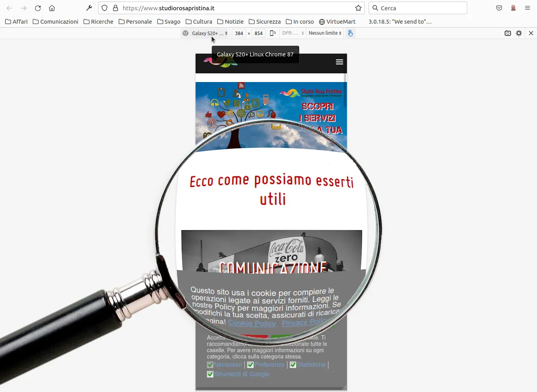Open responsive design mode settings gear
Viewport: 537px width, 392px height.
pos(519,33)
